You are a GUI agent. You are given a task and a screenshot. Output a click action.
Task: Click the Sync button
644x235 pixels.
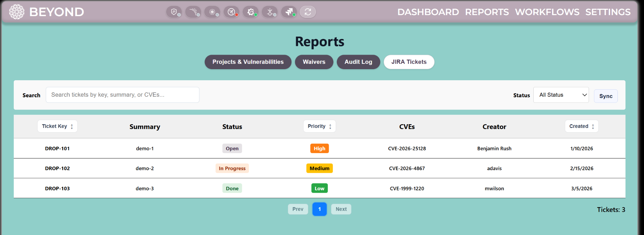click(606, 96)
